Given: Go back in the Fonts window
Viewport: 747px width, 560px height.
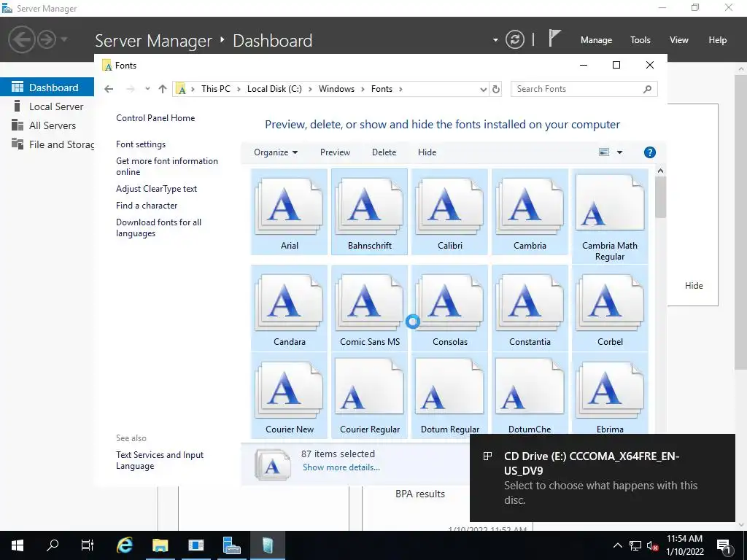Looking at the screenshot, I should pyautogui.click(x=109, y=89).
